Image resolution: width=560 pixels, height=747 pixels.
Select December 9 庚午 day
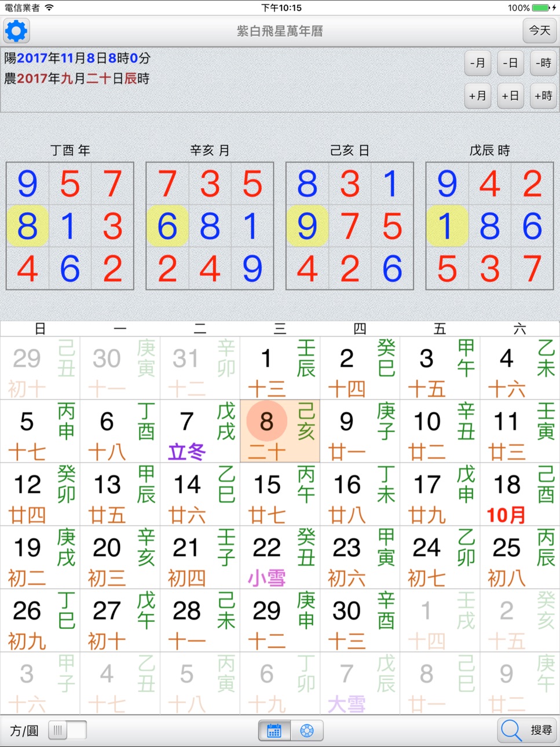coord(519,684)
